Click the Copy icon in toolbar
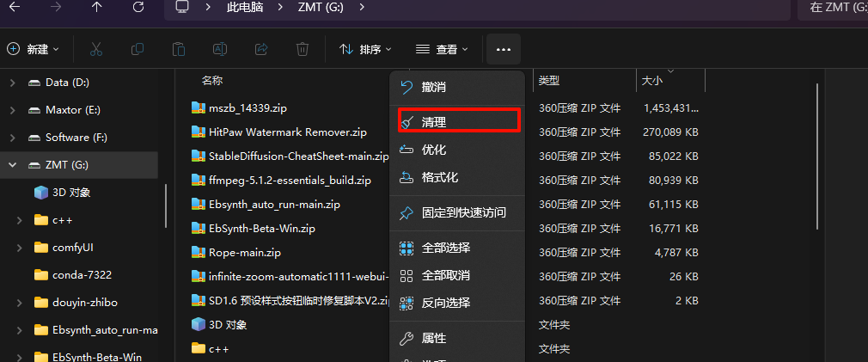The height and width of the screenshot is (362, 868). tap(138, 49)
